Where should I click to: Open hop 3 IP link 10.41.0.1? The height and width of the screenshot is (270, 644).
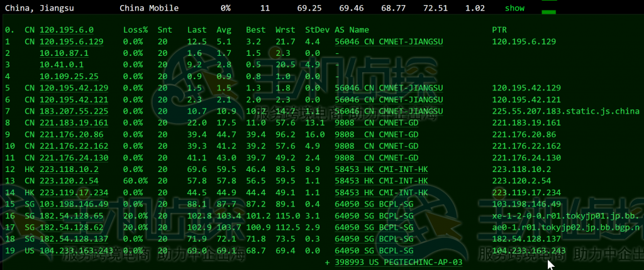click(x=62, y=65)
